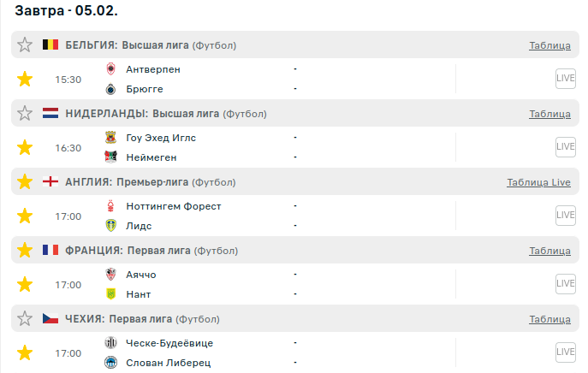Click LIVE icon for Nottingham Forest match
This screenshot has height=373, width=588.
point(565,216)
